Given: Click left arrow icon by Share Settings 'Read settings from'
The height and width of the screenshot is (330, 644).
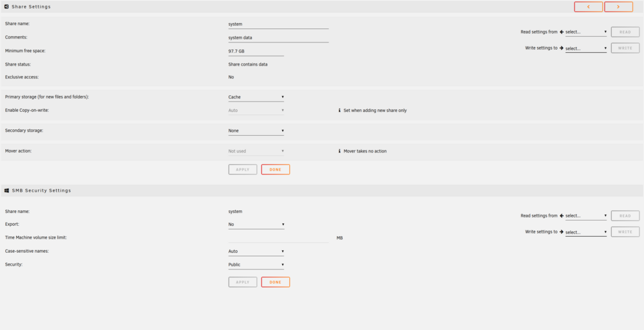Looking at the screenshot, I should pyautogui.click(x=562, y=32).
